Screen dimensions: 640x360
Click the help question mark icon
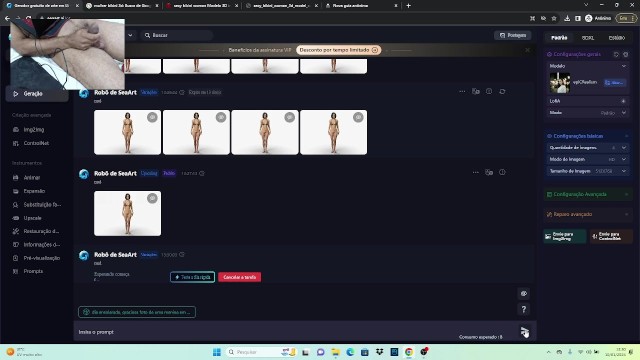click(x=524, y=309)
